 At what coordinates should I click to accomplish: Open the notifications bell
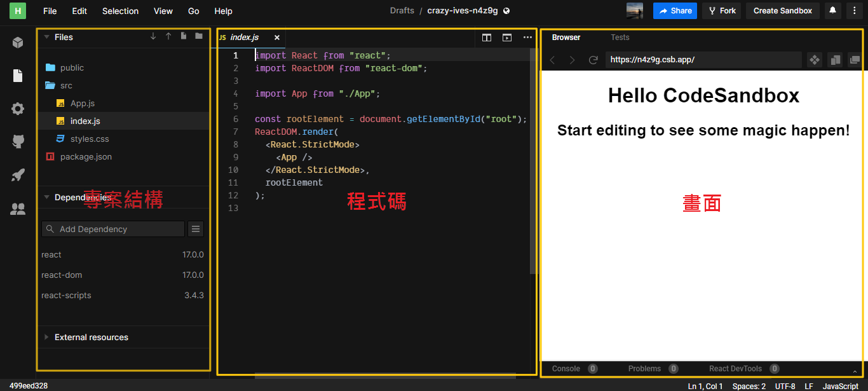(x=832, y=11)
